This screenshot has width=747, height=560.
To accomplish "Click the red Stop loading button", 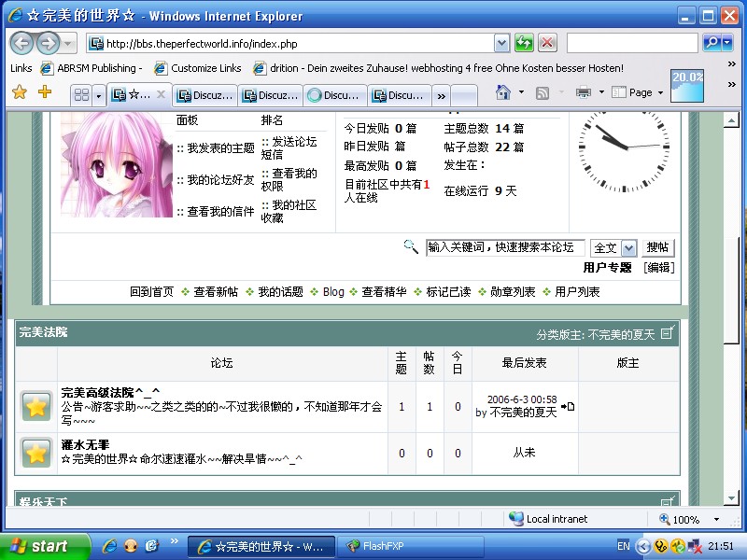I will click(x=547, y=43).
